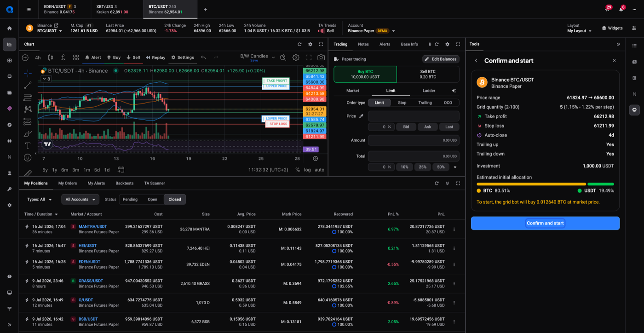Set total to 25% of balance
Viewport: 644px width, 333px height.
pos(422,167)
